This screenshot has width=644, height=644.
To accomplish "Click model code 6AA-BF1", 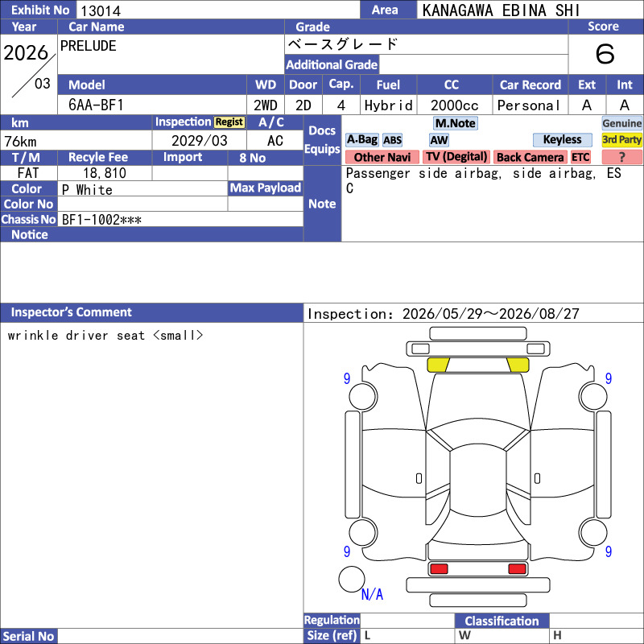I will coord(96,105).
